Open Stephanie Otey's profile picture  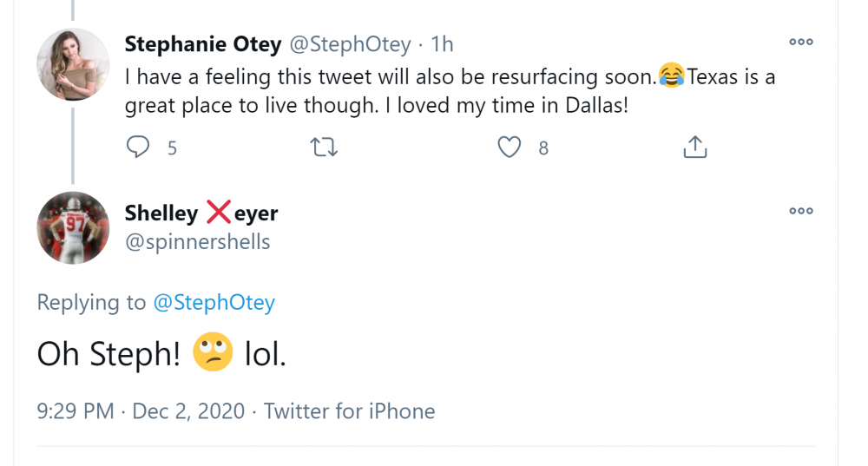click(73, 64)
